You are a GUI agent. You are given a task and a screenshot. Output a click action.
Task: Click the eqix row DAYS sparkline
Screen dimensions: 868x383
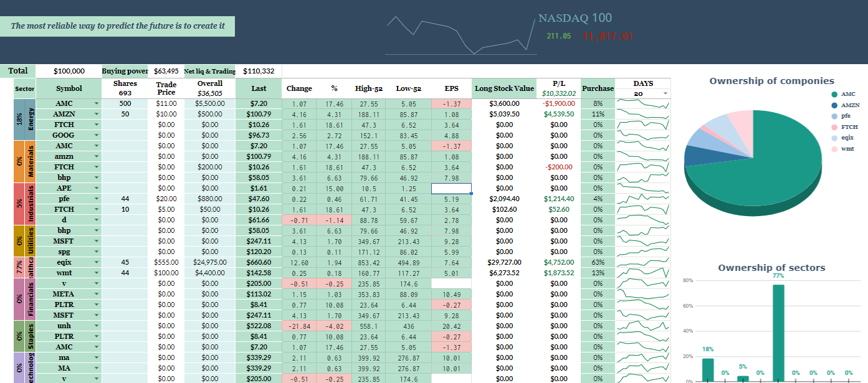[x=643, y=262]
